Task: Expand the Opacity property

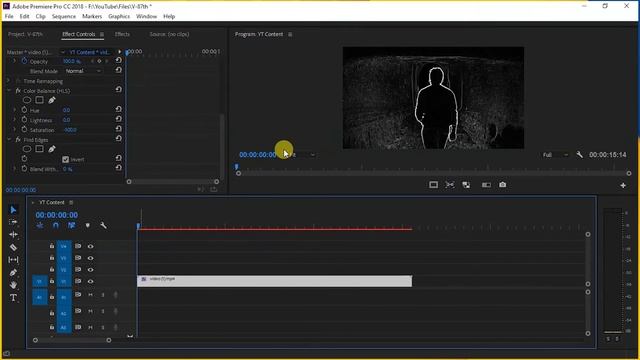Action: click(14, 61)
